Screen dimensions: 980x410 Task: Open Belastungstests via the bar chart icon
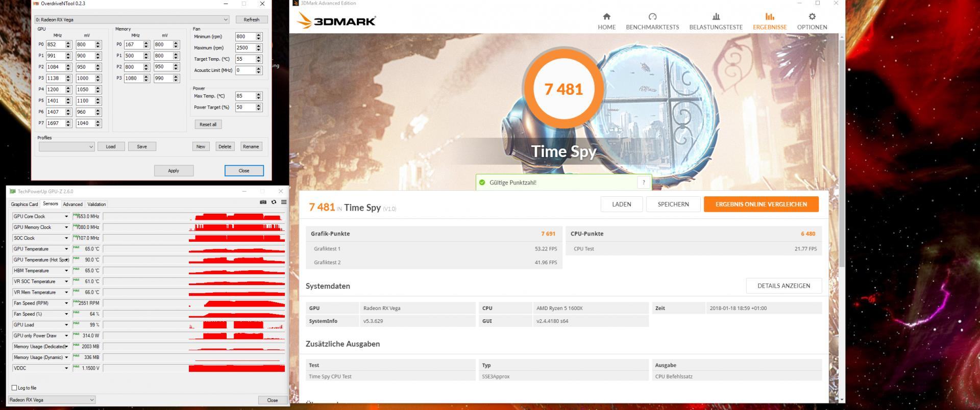[716, 16]
